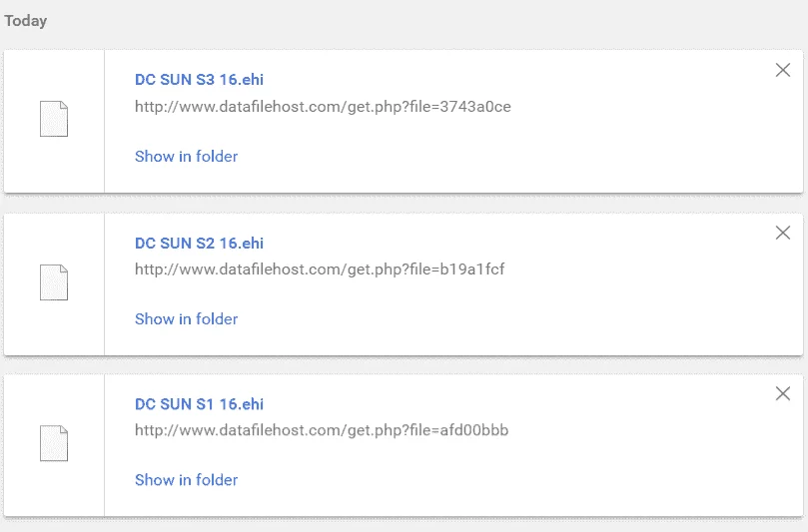
Task: Click the URL ending in file=3743a0ce
Action: pyautogui.click(x=323, y=107)
